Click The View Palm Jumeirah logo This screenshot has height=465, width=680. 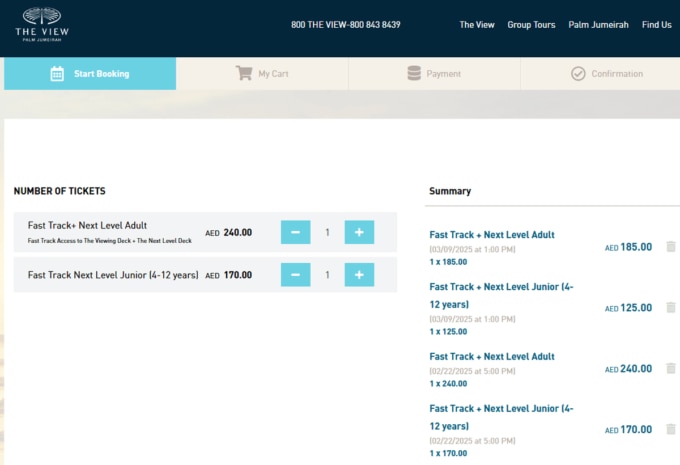[x=42, y=24]
